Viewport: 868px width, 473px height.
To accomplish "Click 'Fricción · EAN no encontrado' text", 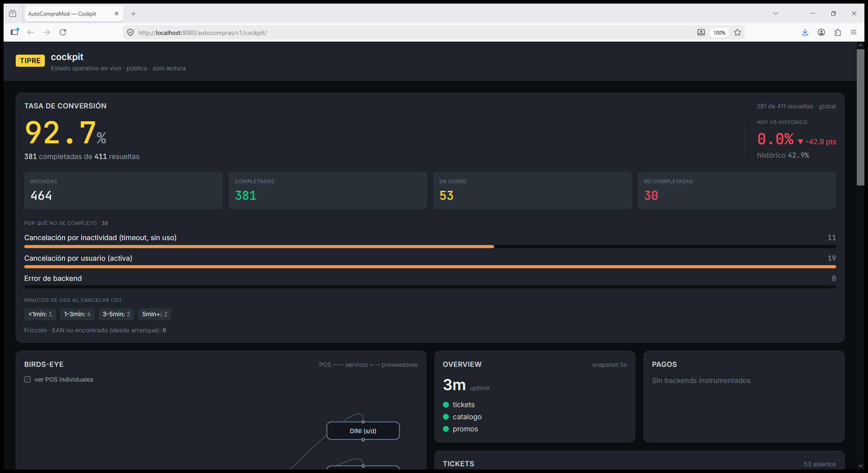I will click(95, 330).
